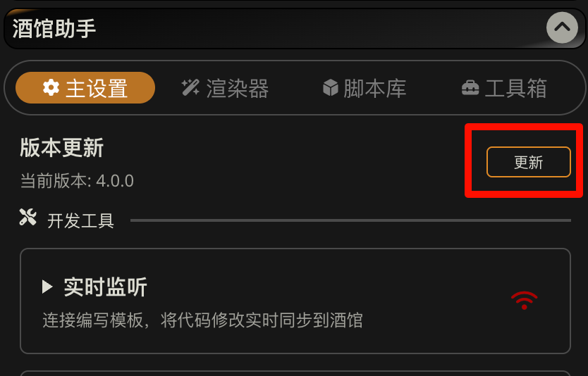588x376 pixels.
Task: Click the 酒馆助手 header title
Action: [54, 28]
